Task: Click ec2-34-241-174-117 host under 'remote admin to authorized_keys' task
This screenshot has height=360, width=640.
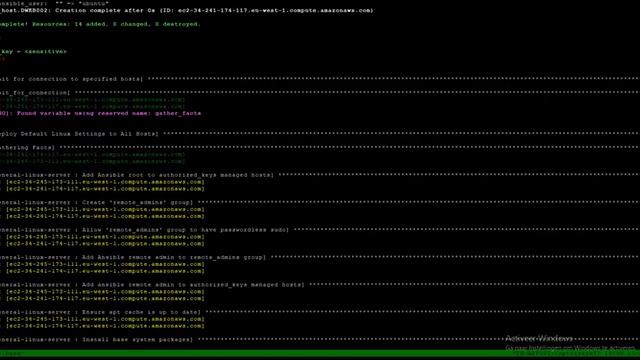Action: point(105,298)
